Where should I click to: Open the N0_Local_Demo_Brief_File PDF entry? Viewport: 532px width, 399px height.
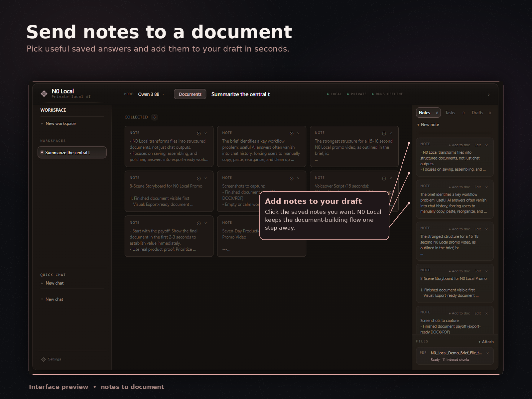(x=455, y=356)
